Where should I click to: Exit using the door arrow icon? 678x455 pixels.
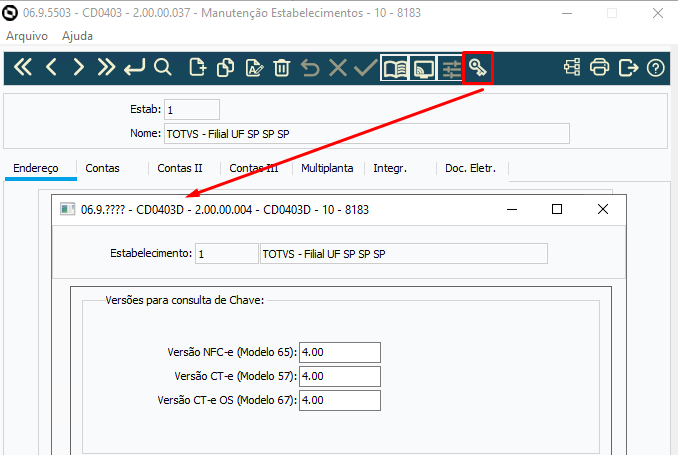point(628,68)
